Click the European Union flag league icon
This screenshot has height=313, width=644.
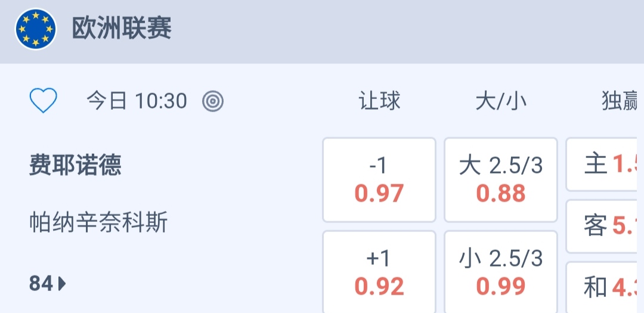tap(36, 29)
